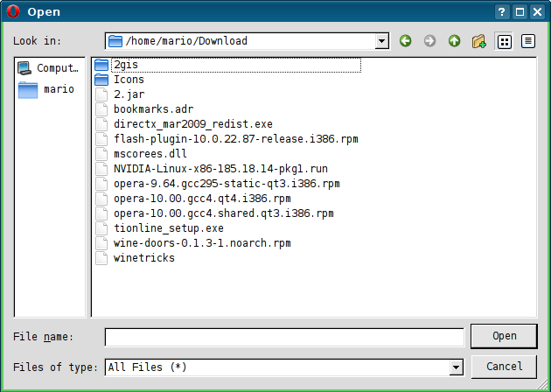Select the winetricks file
This screenshot has width=551, height=392.
[135, 258]
